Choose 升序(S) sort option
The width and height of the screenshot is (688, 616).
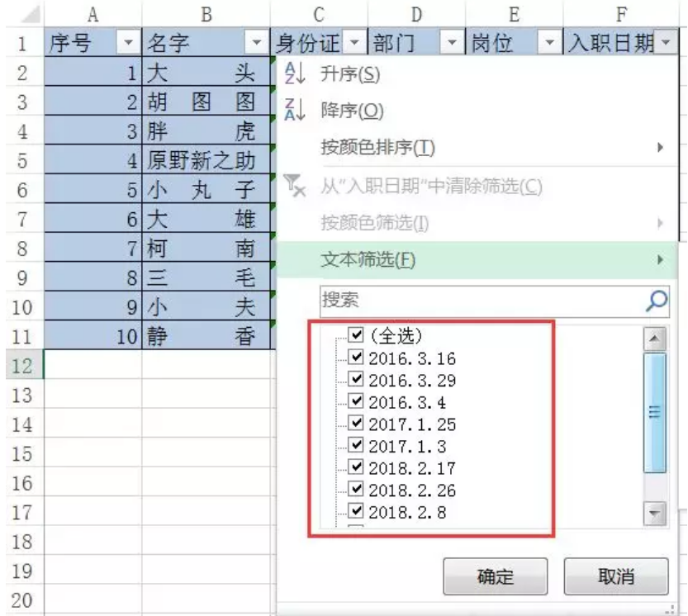pyautogui.click(x=477, y=73)
